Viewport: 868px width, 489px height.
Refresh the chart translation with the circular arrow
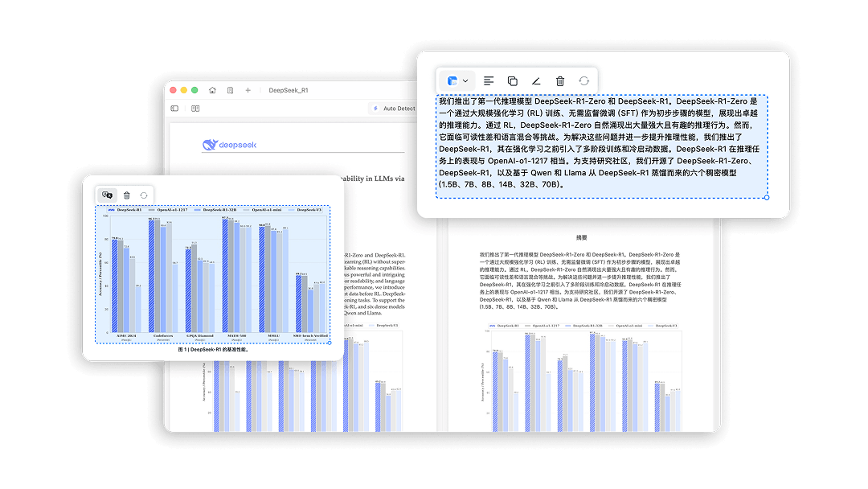click(144, 195)
